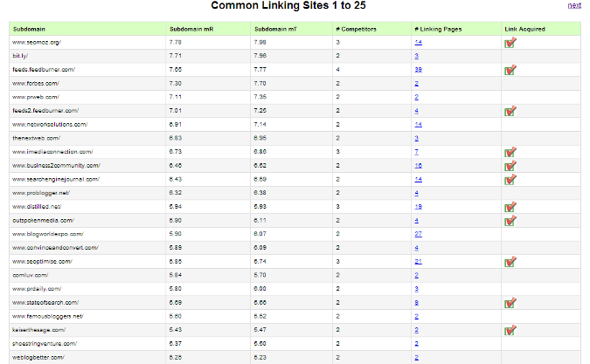Click the check mark beside www.business2community.com

pos(510,166)
